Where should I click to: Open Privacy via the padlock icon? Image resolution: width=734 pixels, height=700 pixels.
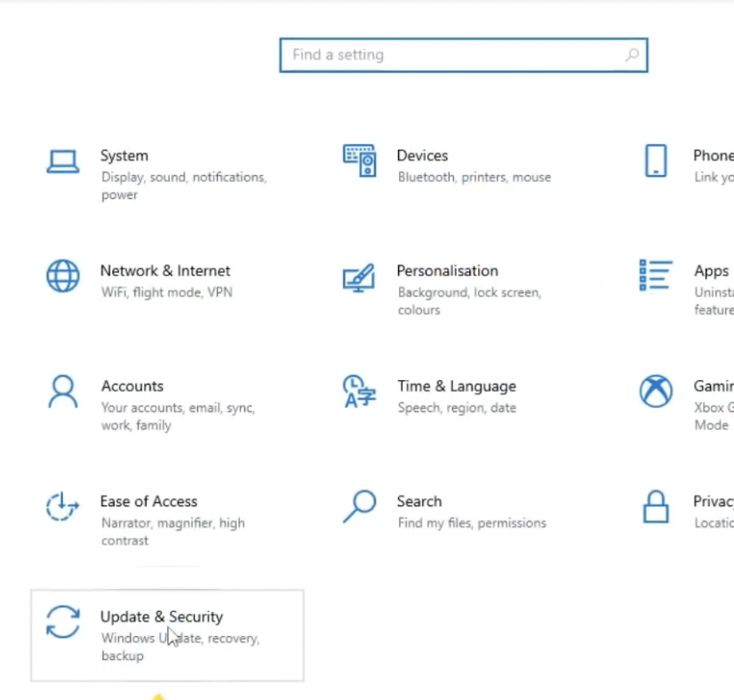(x=656, y=506)
